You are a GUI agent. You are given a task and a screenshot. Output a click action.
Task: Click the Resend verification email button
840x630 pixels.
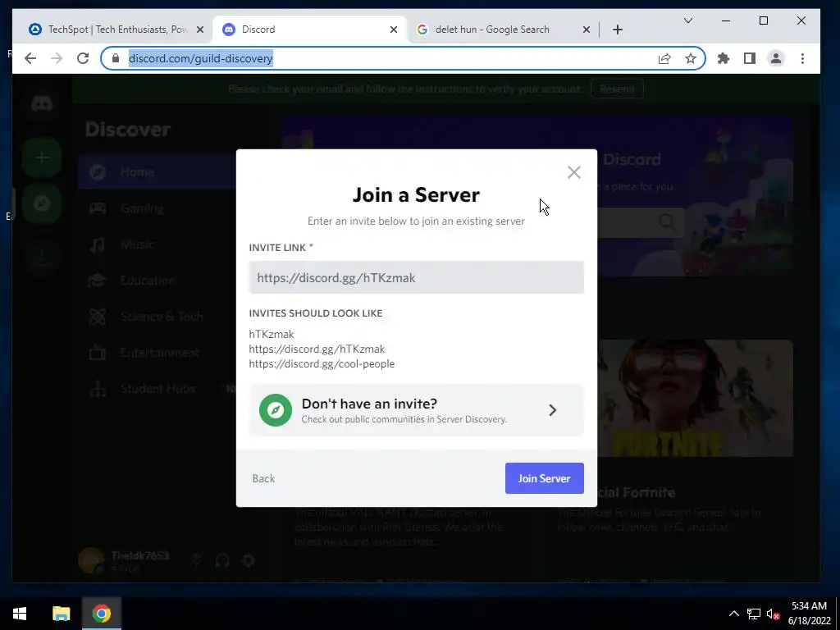pyautogui.click(x=617, y=89)
